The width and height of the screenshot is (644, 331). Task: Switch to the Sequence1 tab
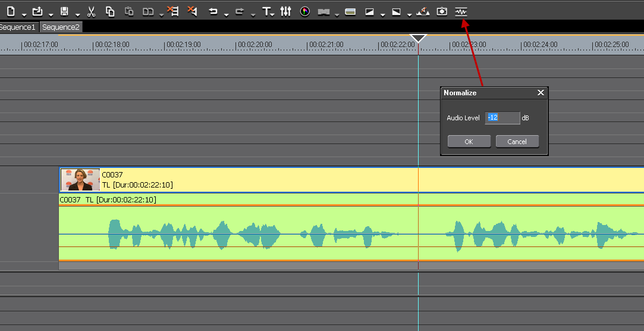click(x=19, y=27)
